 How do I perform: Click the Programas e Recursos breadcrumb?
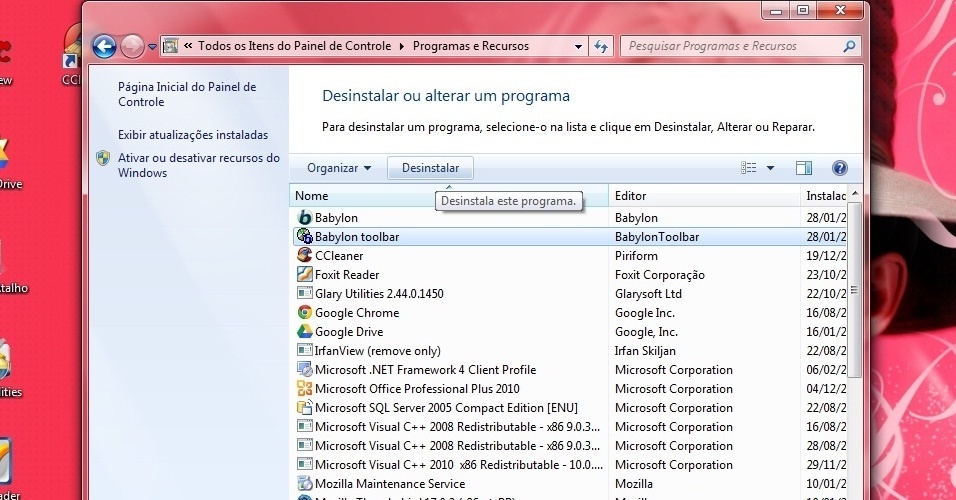471,46
